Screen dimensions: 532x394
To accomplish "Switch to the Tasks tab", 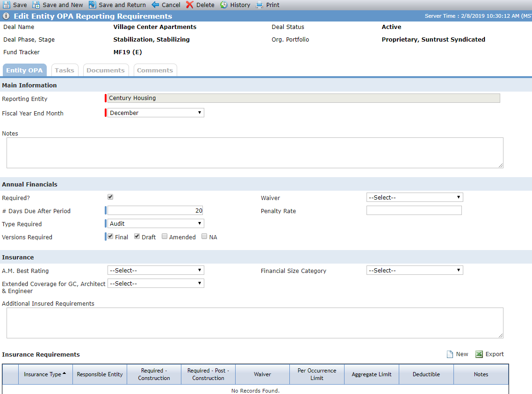I will point(65,70).
